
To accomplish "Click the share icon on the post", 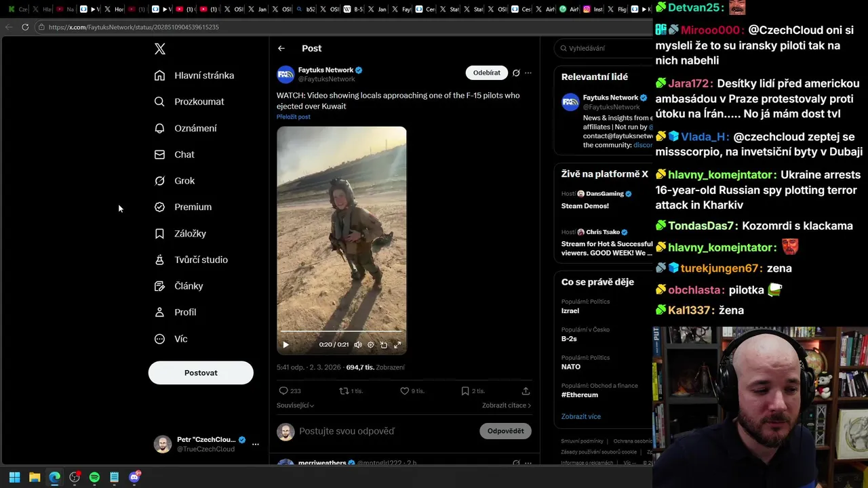I will pos(526,391).
